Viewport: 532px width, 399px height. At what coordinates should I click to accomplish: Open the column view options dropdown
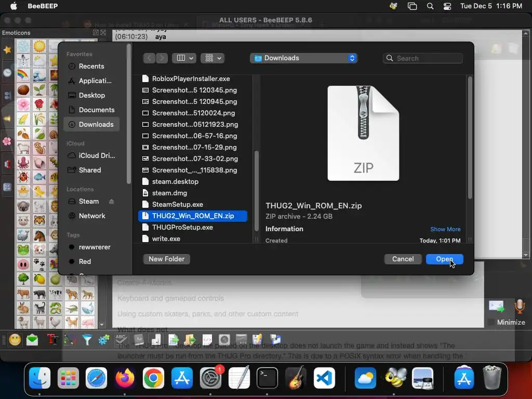tap(184, 58)
